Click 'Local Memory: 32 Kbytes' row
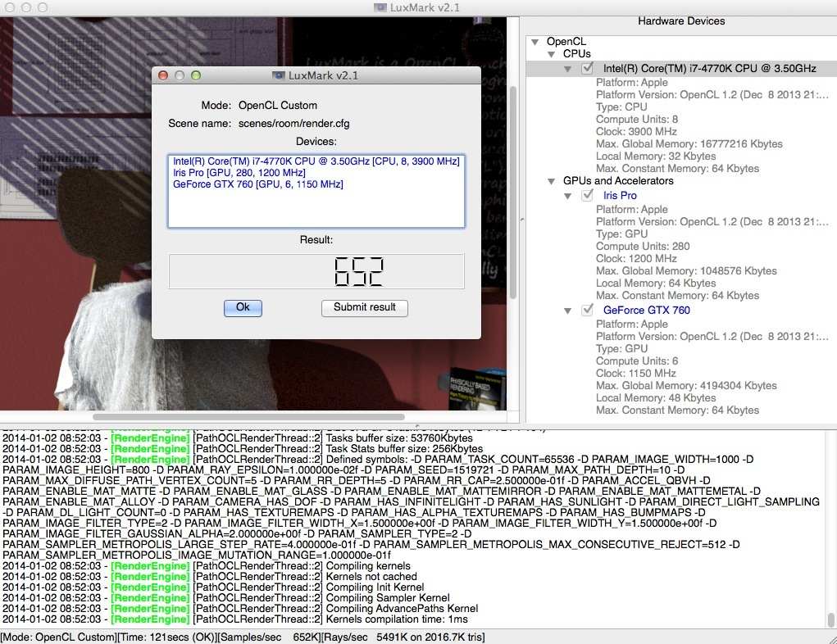This screenshot has width=837, height=644. click(656, 156)
